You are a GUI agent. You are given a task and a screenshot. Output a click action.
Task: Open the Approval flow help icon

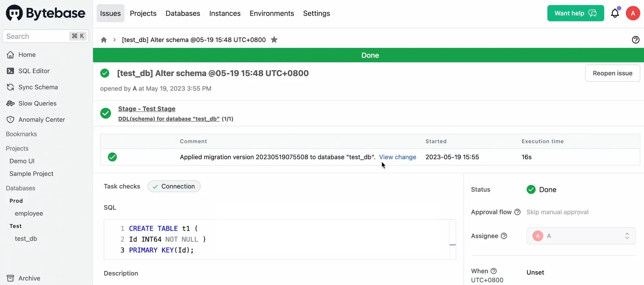[x=517, y=212]
